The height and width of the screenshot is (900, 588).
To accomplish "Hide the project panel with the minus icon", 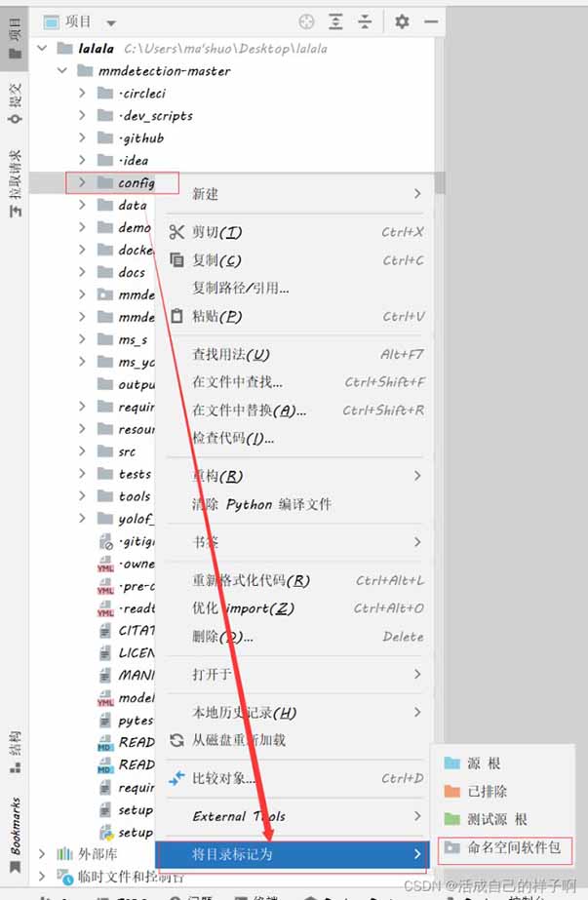I will click(x=431, y=21).
